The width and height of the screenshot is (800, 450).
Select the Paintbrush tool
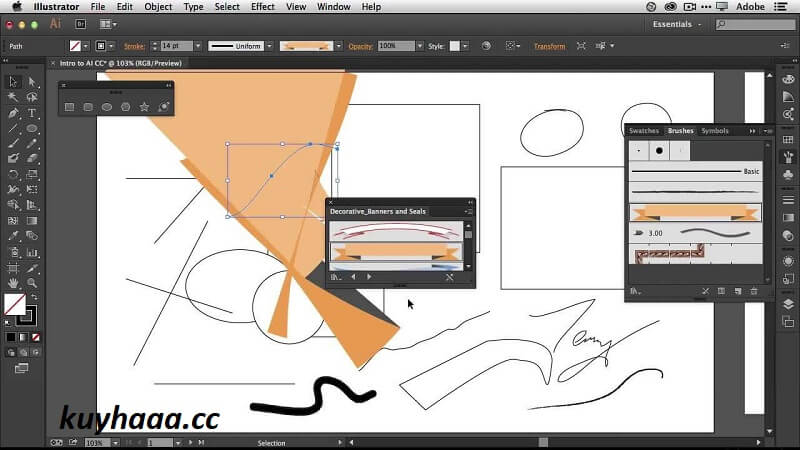click(x=13, y=143)
